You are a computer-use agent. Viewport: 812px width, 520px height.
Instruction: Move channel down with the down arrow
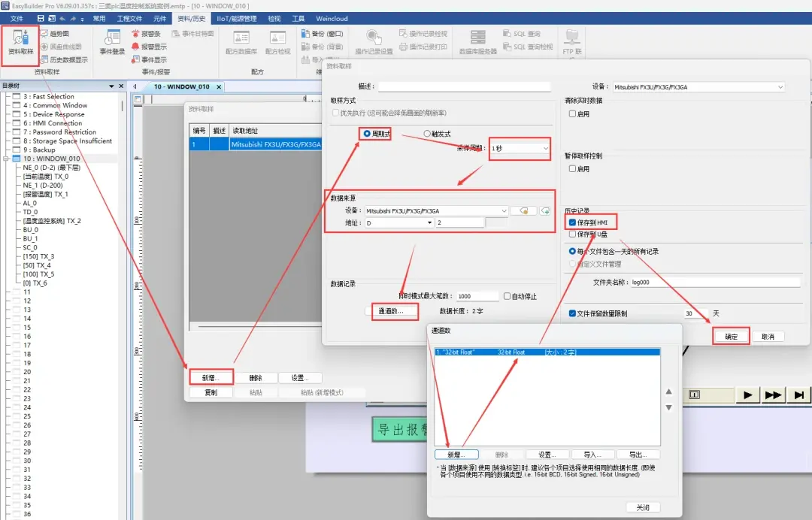pos(668,408)
